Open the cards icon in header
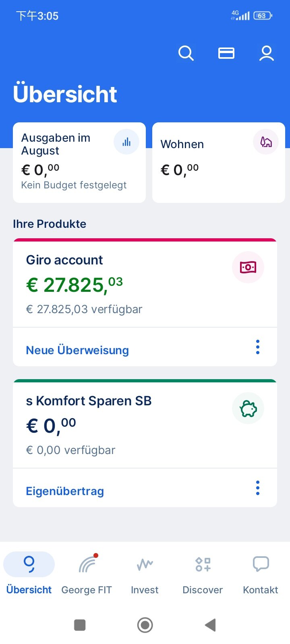The width and height of the screenshot is (290, 644). click(226, 53)
